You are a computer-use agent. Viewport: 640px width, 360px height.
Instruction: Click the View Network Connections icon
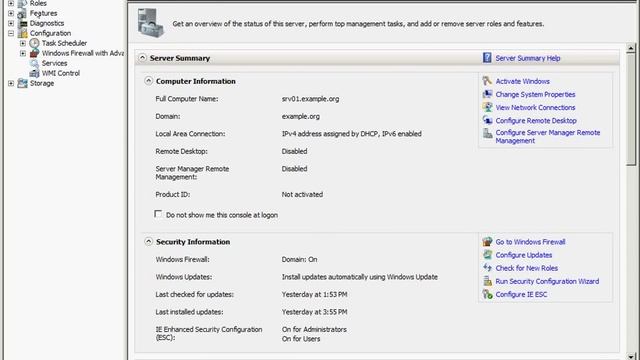pos(487,107)
